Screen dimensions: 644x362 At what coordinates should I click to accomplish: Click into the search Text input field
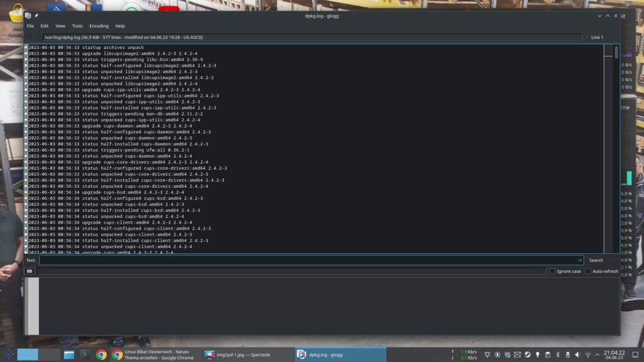click(x=308, y=260)
